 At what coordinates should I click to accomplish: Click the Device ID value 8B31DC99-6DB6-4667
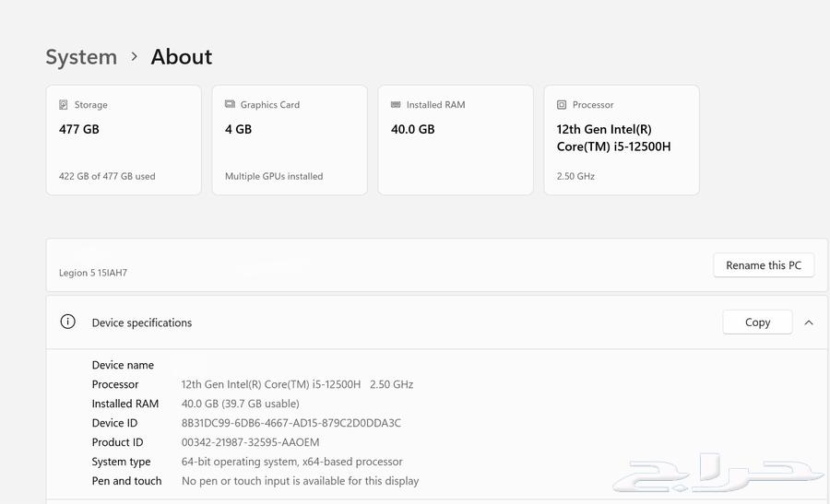click(291, 423)
